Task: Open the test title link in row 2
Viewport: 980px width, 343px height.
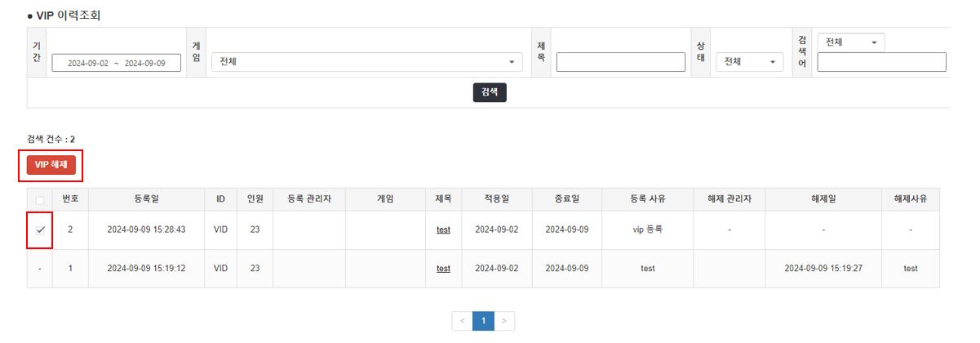Action: 443,230
